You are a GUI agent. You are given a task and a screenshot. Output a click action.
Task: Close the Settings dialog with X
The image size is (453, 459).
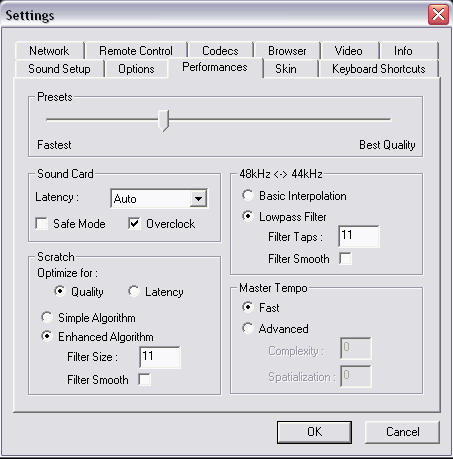[438, 15]
